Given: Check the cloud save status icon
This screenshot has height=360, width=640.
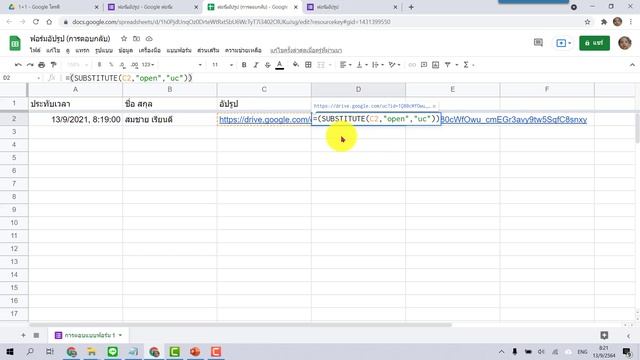Looking at the screenshot, I should (149, 39).
